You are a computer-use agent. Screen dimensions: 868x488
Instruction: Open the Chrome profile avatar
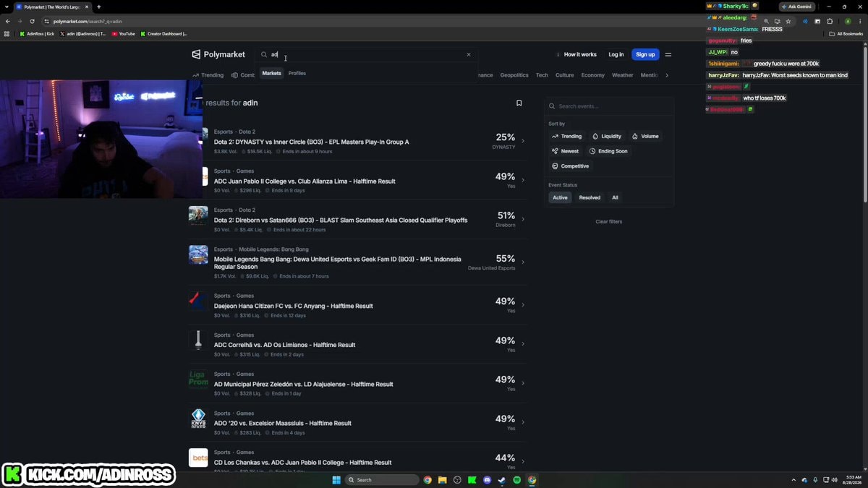coord(848,21)
